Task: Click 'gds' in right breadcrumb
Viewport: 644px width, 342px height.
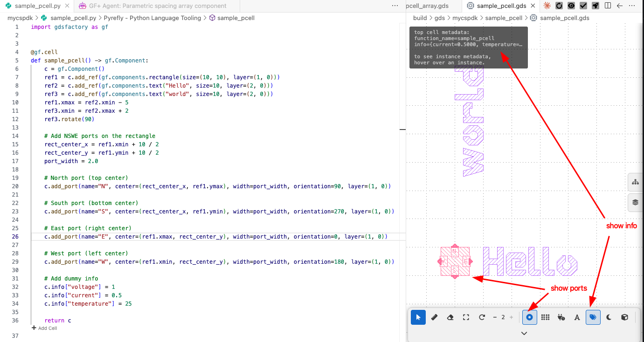Action: 440,18
